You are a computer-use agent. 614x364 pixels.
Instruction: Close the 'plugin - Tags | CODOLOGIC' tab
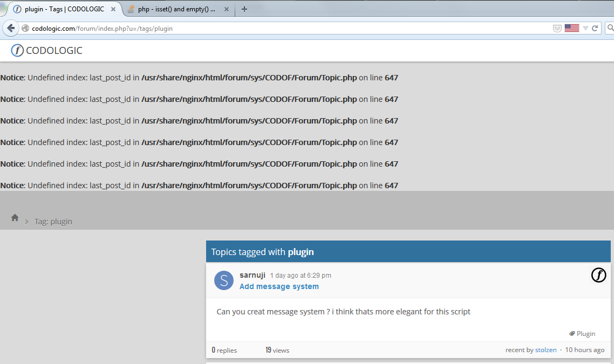click(x=113, y=9)
